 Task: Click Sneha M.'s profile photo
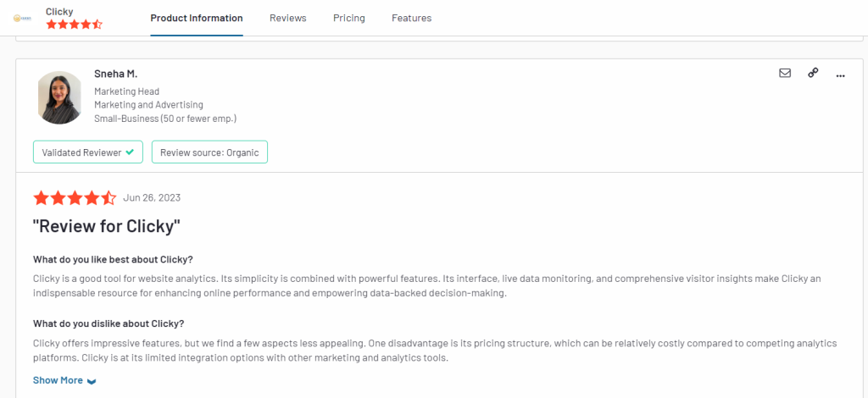[59, 97]
